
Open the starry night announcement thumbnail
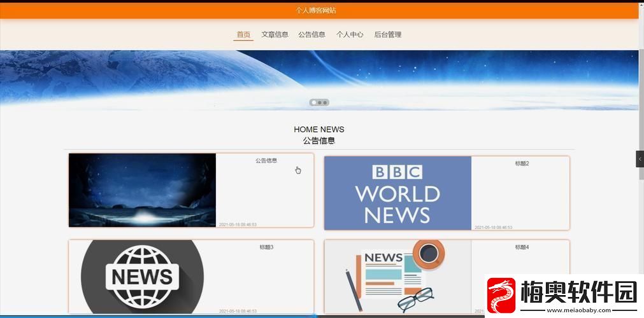[142, 190]
